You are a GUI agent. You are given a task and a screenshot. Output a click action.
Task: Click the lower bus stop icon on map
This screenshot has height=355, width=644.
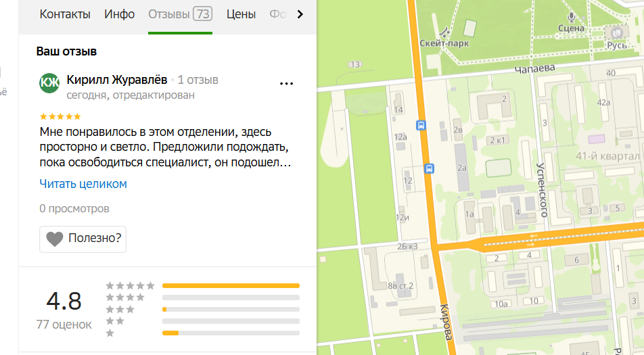pyautogui.click(x=429, y=168)
